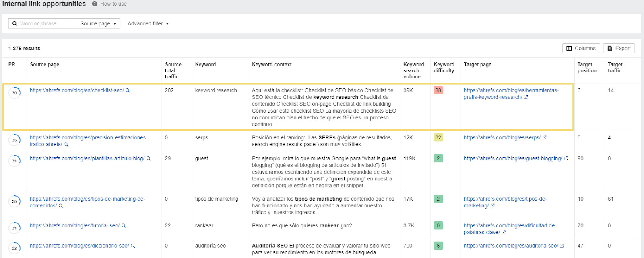This screenshot has height=258, width=644.
Task: Click magnifier icon next to diccionario-seo URL
Action: tap(133, 246)
